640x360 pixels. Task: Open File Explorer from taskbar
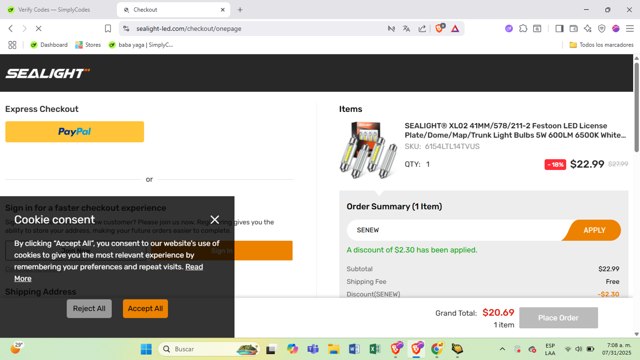click(333, 349)
